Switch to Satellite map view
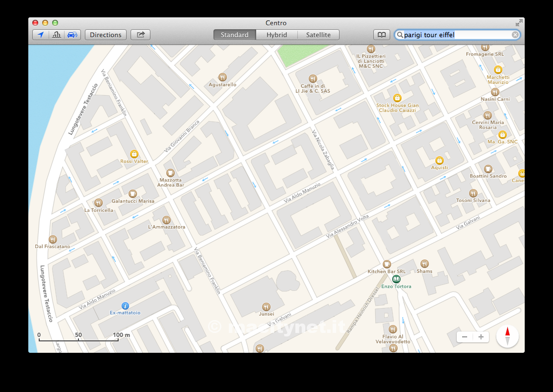 point(318,35)
